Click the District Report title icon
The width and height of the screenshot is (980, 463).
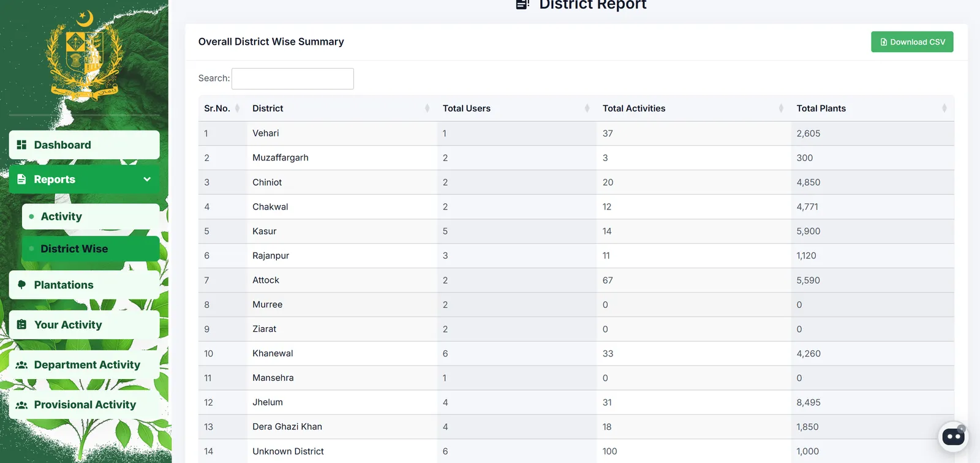pos(522,4)
